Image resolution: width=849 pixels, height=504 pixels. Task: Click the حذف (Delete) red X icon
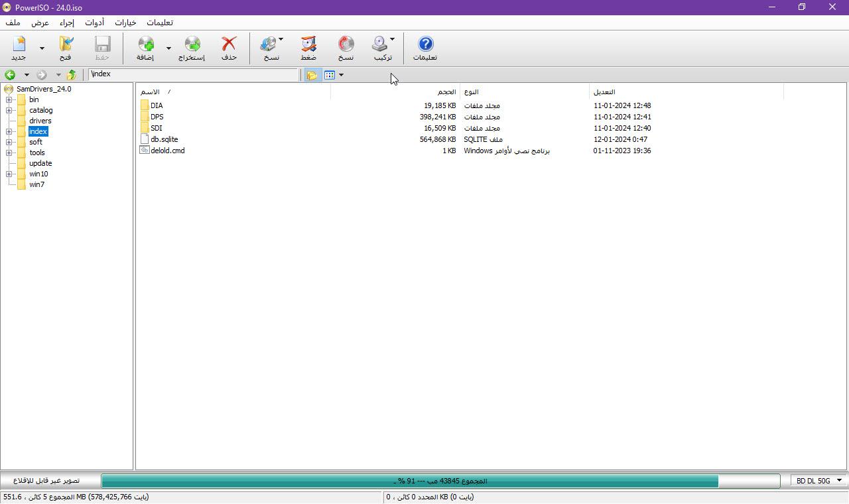(x=229, y=44)
